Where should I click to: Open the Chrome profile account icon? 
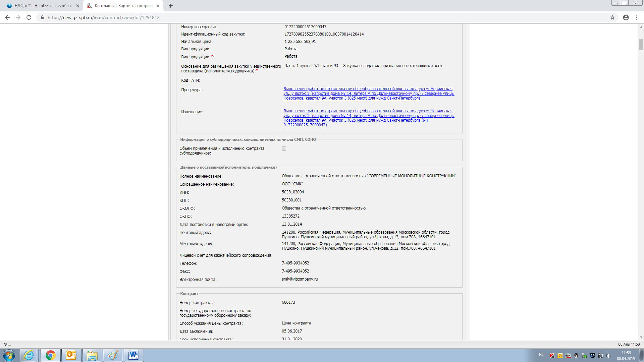tap(626, 17)
